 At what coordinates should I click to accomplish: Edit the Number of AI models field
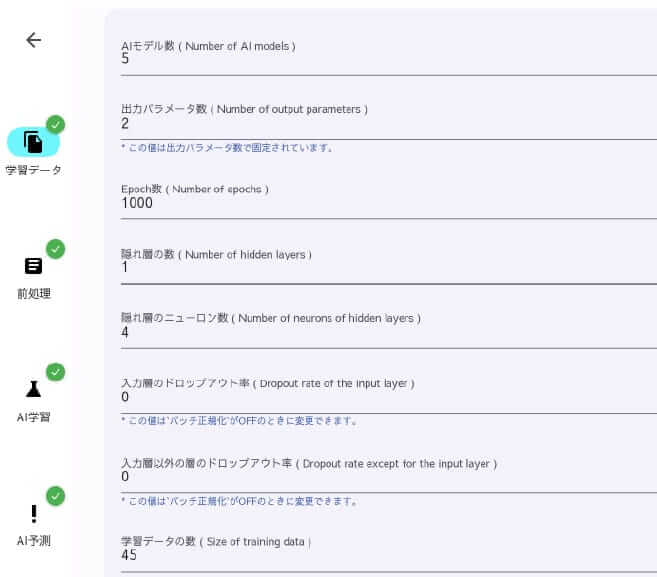pyautogui.click(x=388, y=58)
